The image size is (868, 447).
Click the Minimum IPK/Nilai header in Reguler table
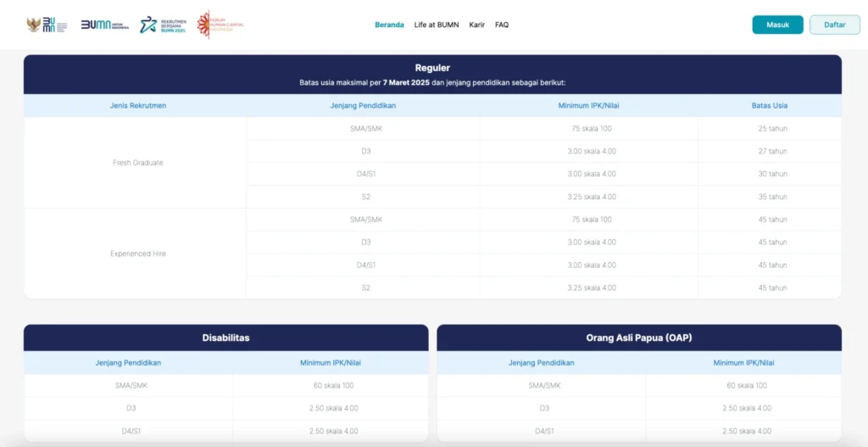588,106
